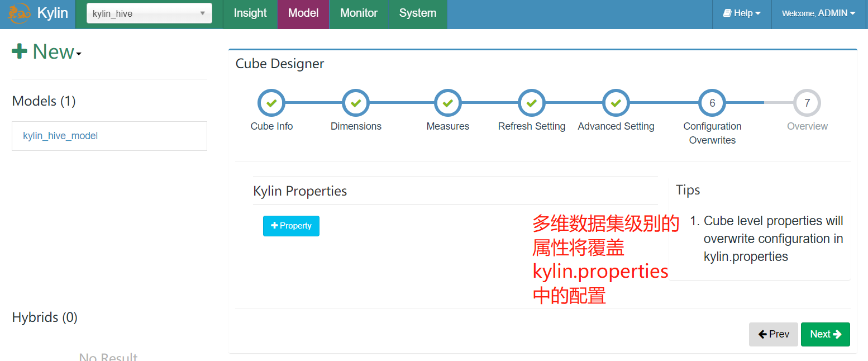Click the Dimensions step label

pyautogui.click(x=356, y=126)
